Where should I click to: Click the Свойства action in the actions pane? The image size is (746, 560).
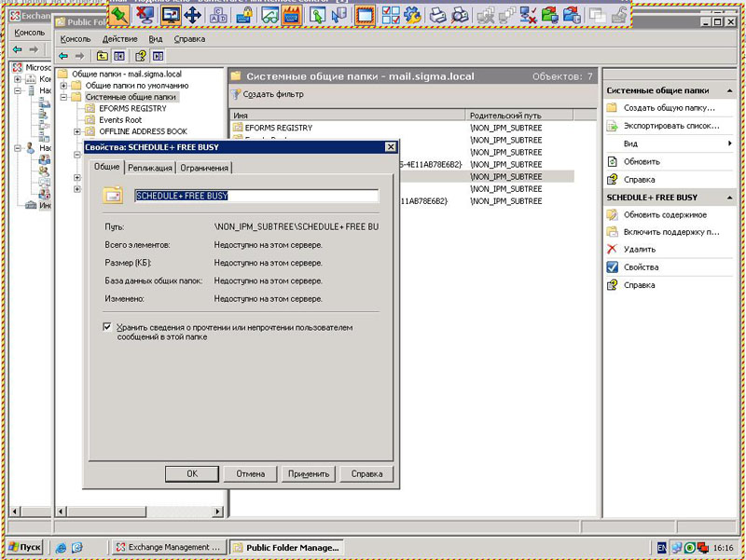[641, 267]
